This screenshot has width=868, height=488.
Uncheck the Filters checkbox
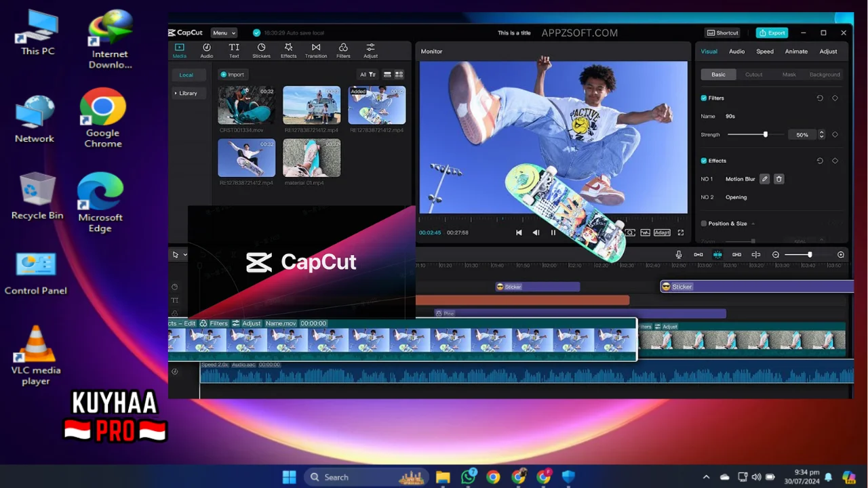[x=704, y=98]
